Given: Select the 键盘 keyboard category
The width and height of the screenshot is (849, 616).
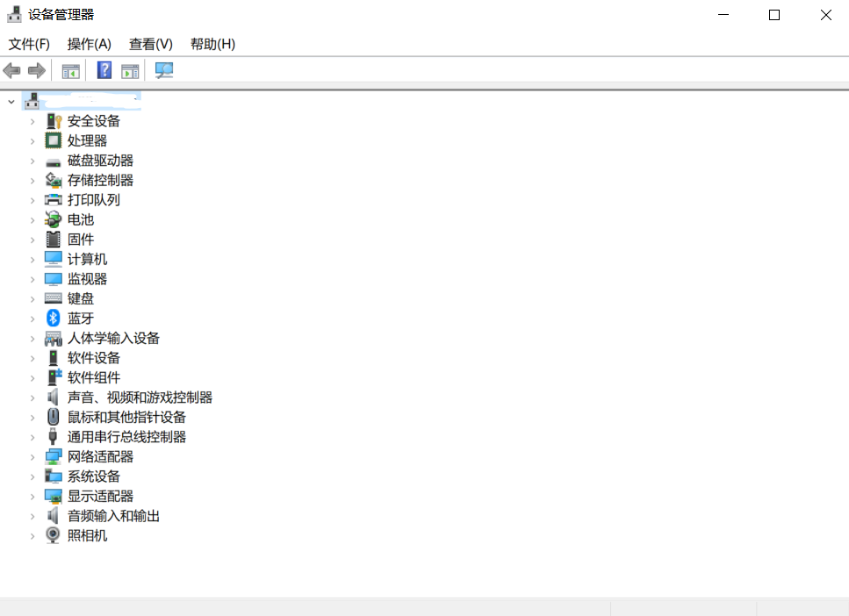Looking at the screenshot, I should [x=81, y=298].
